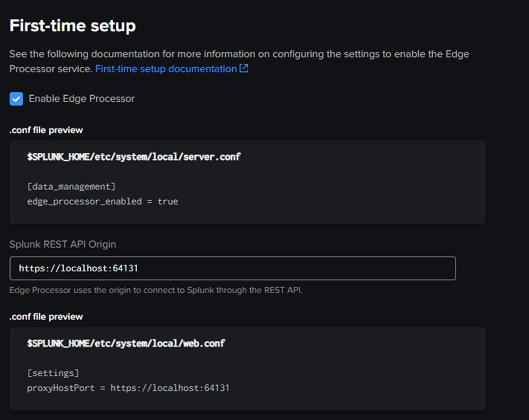Select the server.conf file path heading
Screen dimensions: 529x420
[134, 157]
